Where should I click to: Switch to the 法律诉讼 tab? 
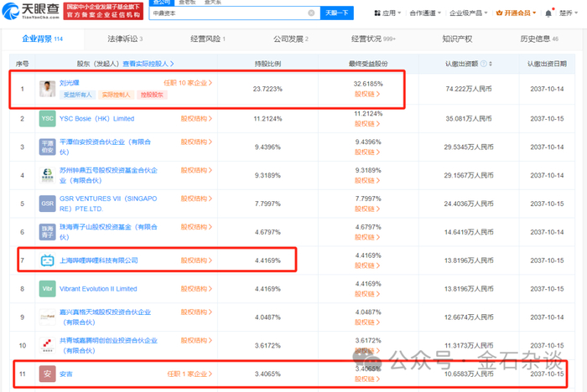tap(125, 39)
